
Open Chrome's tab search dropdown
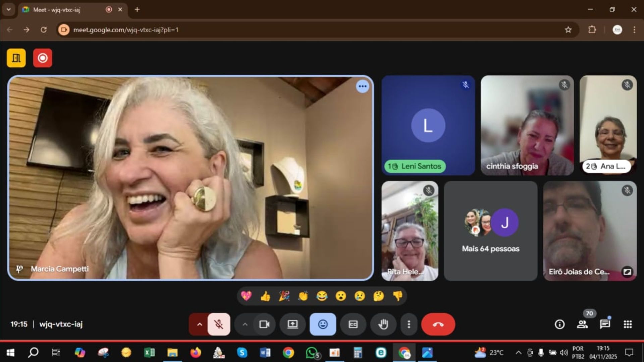[x=8, y=10]
